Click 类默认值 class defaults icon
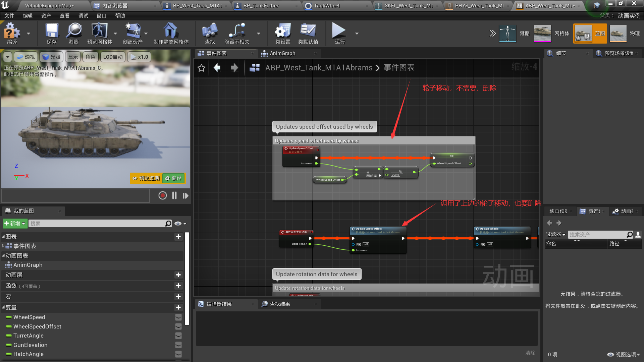This screenshot has width=644, height=362. point(308,33)
